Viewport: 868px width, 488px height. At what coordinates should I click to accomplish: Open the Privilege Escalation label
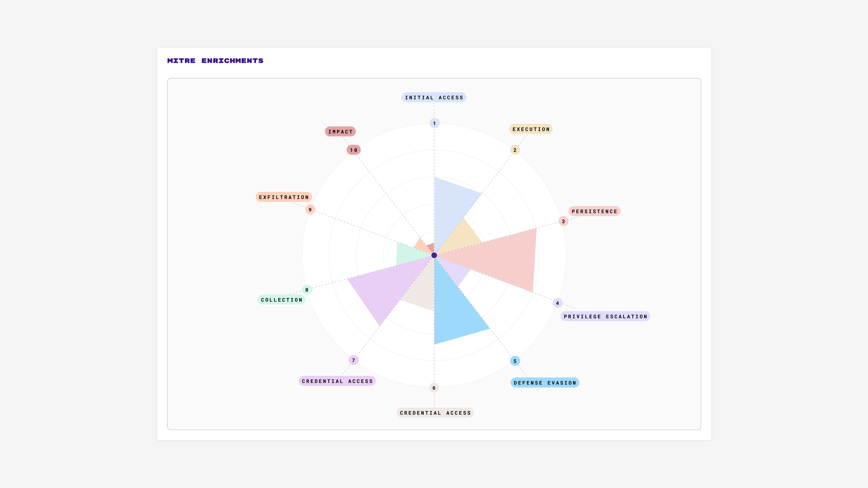[605, 316]
